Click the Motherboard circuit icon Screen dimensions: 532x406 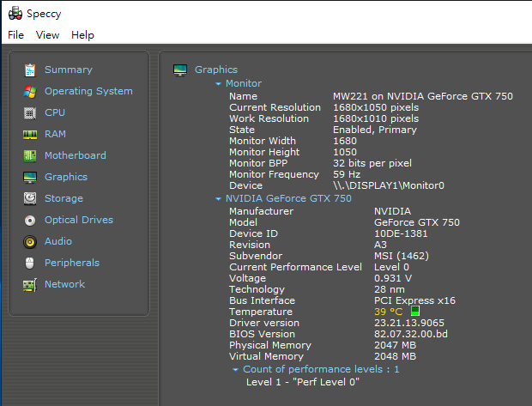click(30, 156)
